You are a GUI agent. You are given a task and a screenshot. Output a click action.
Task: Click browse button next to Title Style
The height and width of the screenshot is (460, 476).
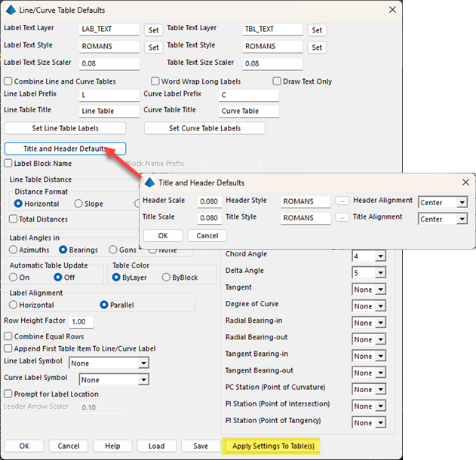point(342,219)
